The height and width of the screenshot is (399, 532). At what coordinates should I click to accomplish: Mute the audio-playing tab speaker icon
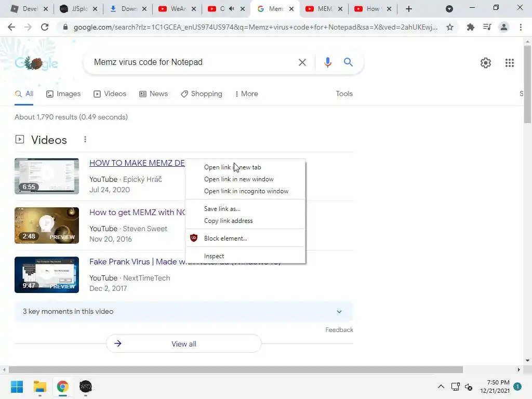[232, 9]
